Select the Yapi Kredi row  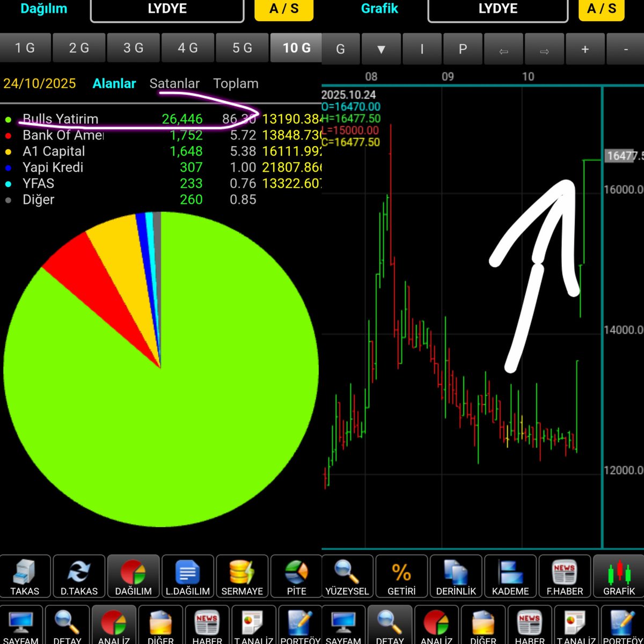tap(161, 167)
